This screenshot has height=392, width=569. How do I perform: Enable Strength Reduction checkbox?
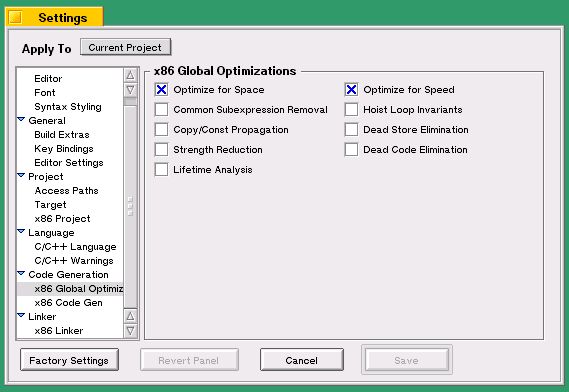pyautogui.click(x=161, y=149)
